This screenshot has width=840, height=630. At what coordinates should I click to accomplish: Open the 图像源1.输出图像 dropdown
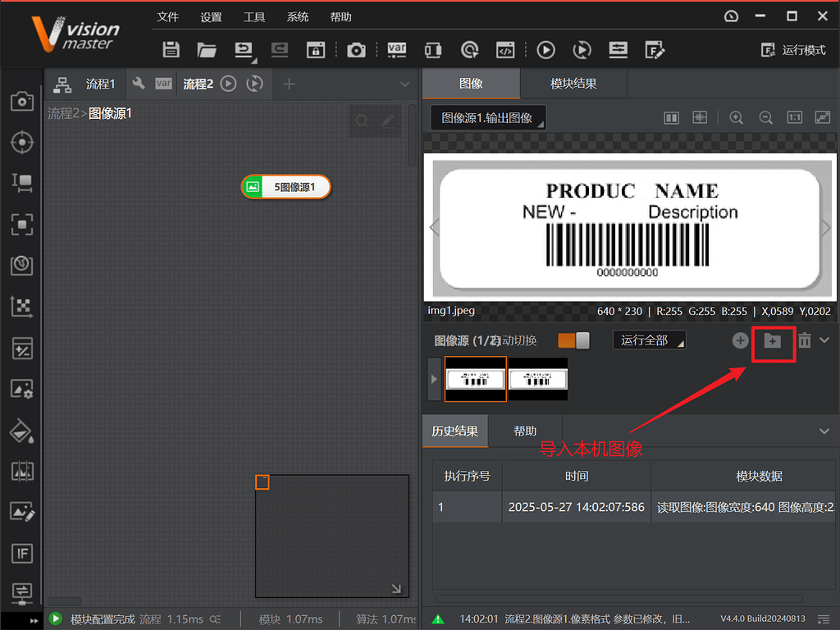(489, 117)
